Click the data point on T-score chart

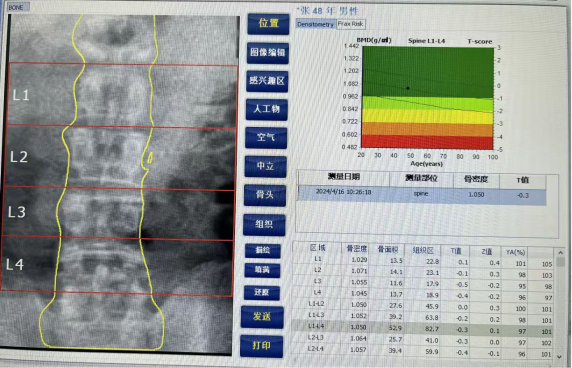[x=408, y=88]
